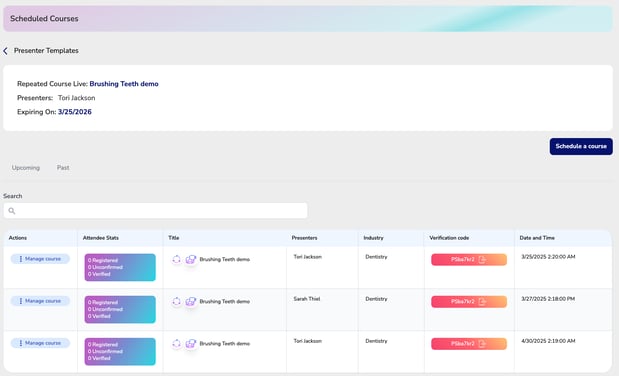Open the Presenter Templates back link
The image size is (619, 376).
[x=46, y=51]
